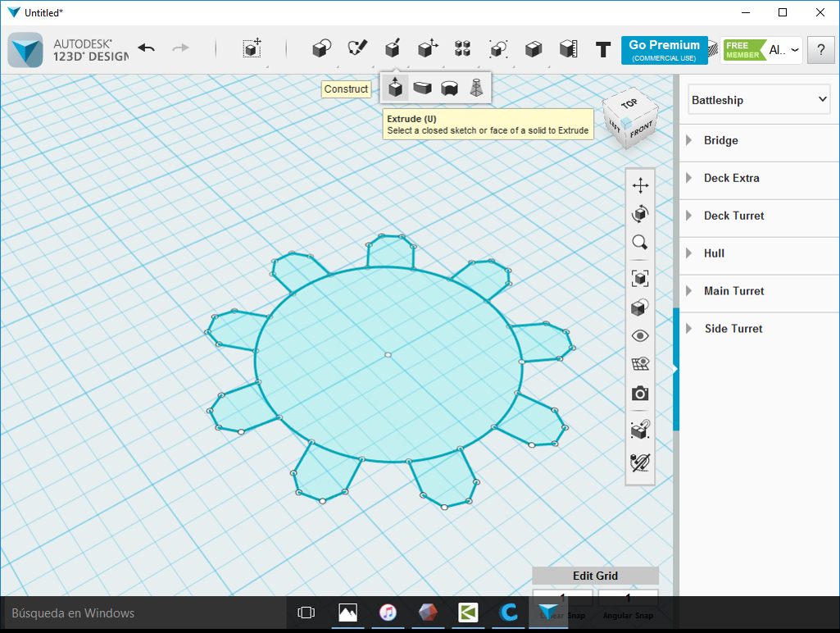Open the Pattern tools menu

[462, 48]
